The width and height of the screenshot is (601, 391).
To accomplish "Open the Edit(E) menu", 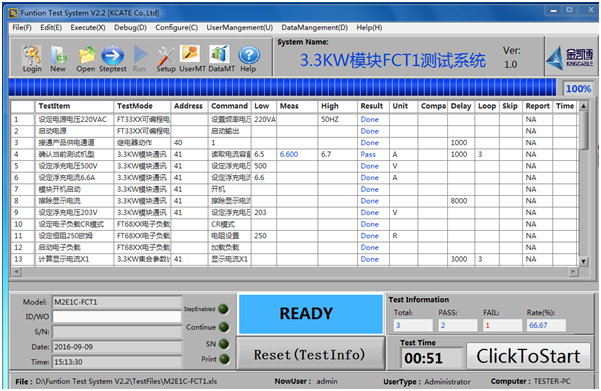I will pyautogui.click(x=51, y=28).
